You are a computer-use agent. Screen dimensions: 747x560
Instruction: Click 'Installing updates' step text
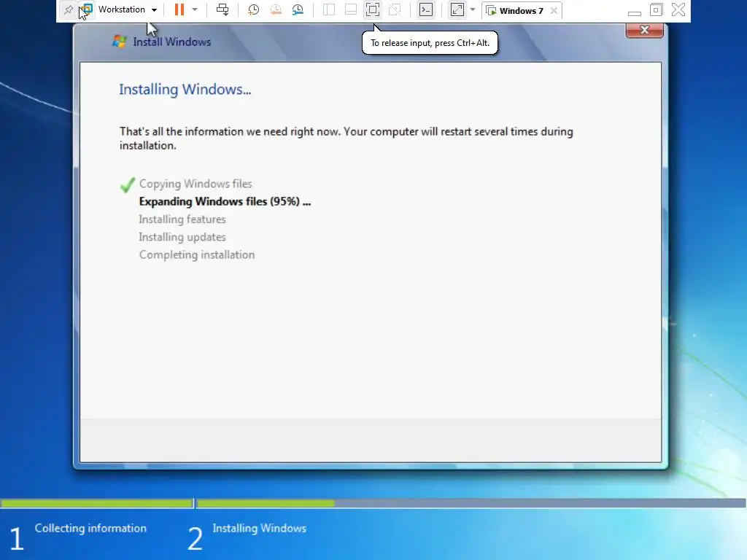[182, 237]
